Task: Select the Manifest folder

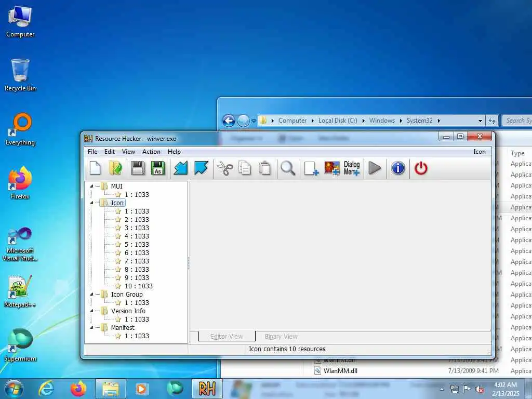Action: (123, 328)
